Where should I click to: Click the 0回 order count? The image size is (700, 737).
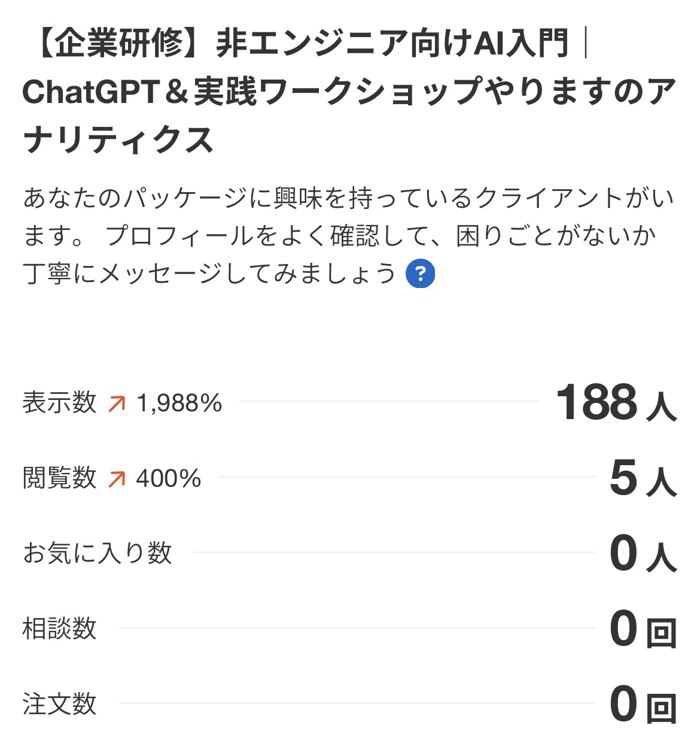click(x=643, y=704)
